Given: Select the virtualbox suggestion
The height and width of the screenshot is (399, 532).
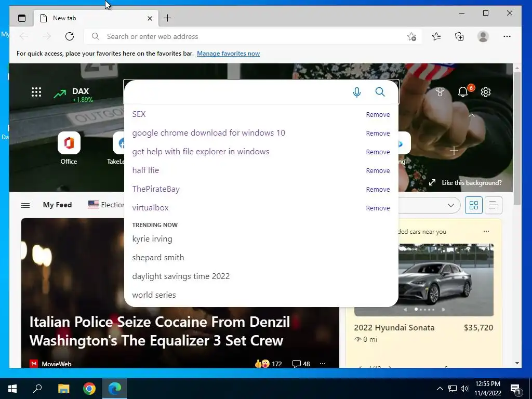Looking at the screenshot, I should click(x=150, y=208).
